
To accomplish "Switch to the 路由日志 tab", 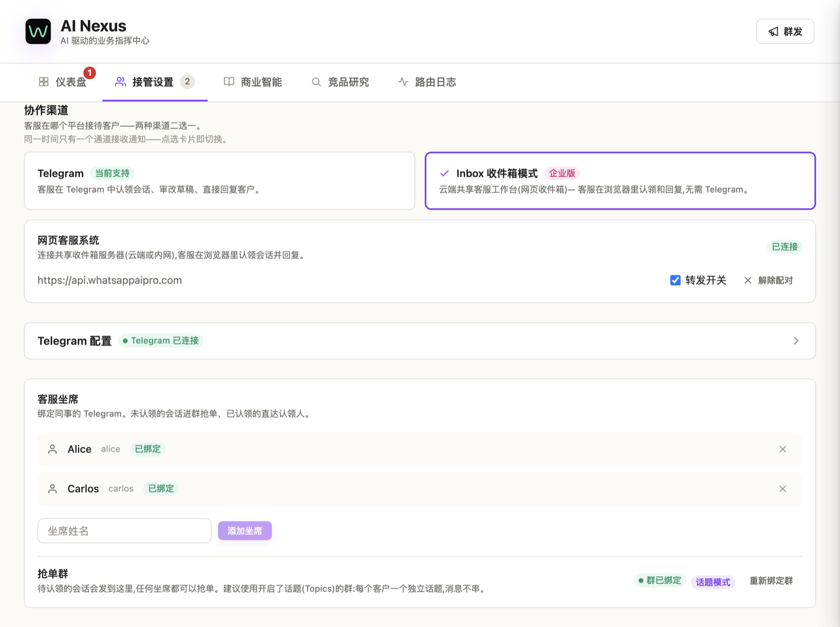I will pyautogui.click(x=427, y=82).
